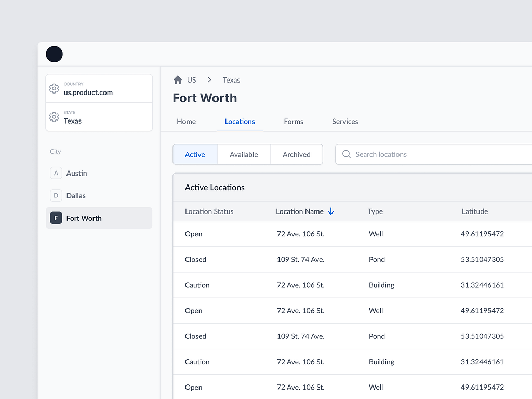
Task: Open the Country settings gear icon
Action: coord(54,88)
